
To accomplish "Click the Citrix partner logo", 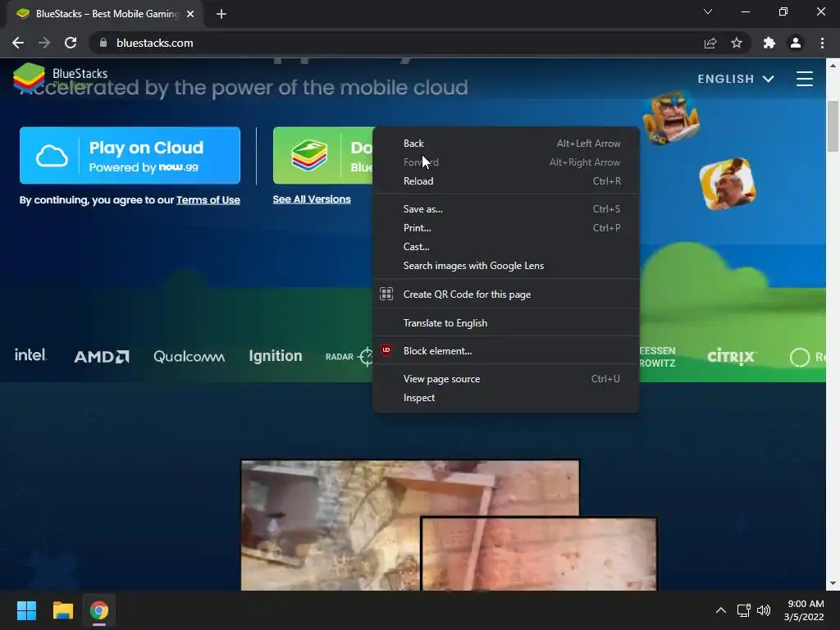I will [731, 356].
